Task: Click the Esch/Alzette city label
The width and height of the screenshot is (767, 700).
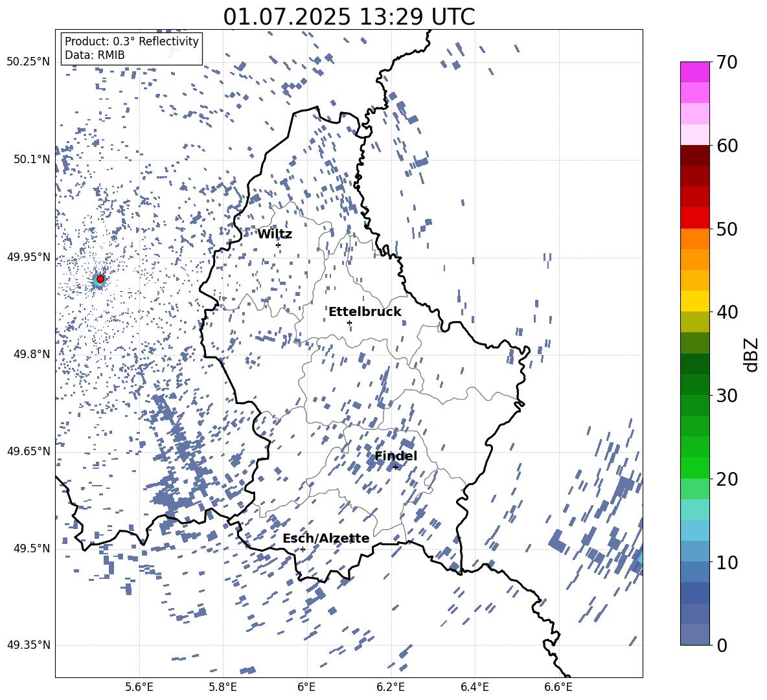Action: click(326, 538)
